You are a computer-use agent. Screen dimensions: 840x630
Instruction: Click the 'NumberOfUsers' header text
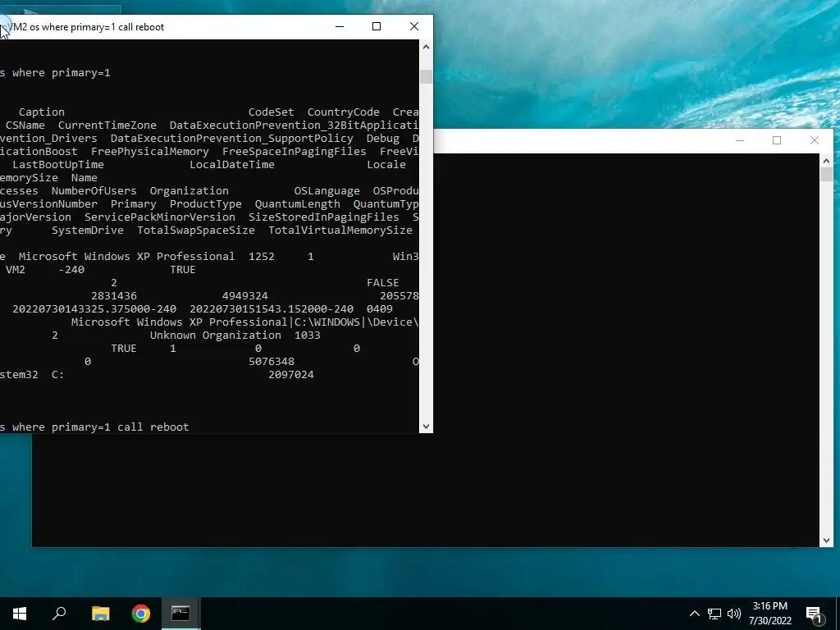pos(94,190)
